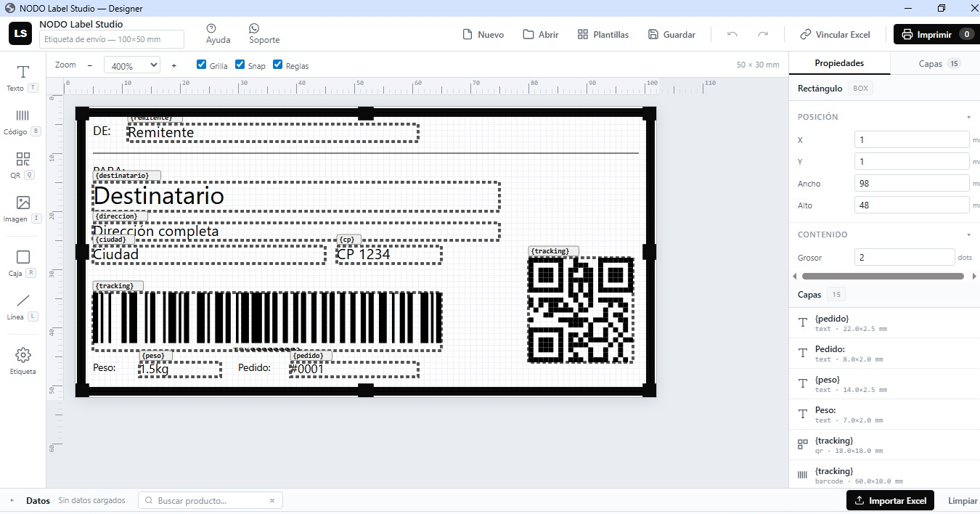The image size is (980, 514).
Task: Select the QR code tool
Action: (23, 166)
